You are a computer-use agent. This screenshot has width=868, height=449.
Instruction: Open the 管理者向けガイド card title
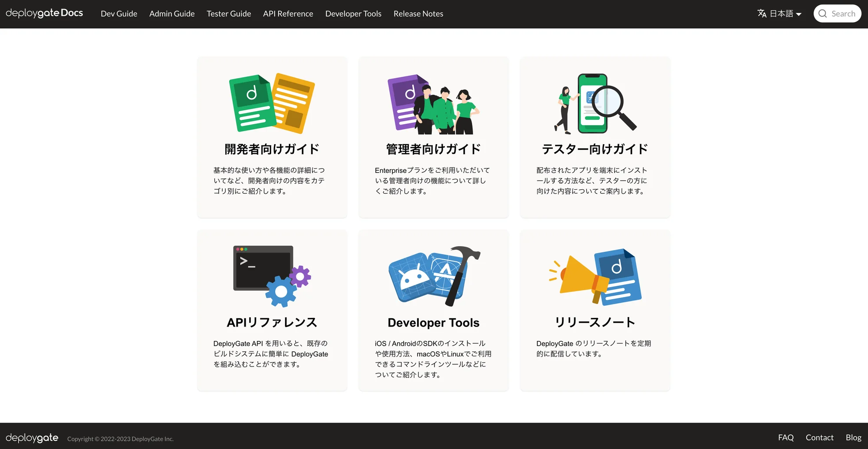434,149
